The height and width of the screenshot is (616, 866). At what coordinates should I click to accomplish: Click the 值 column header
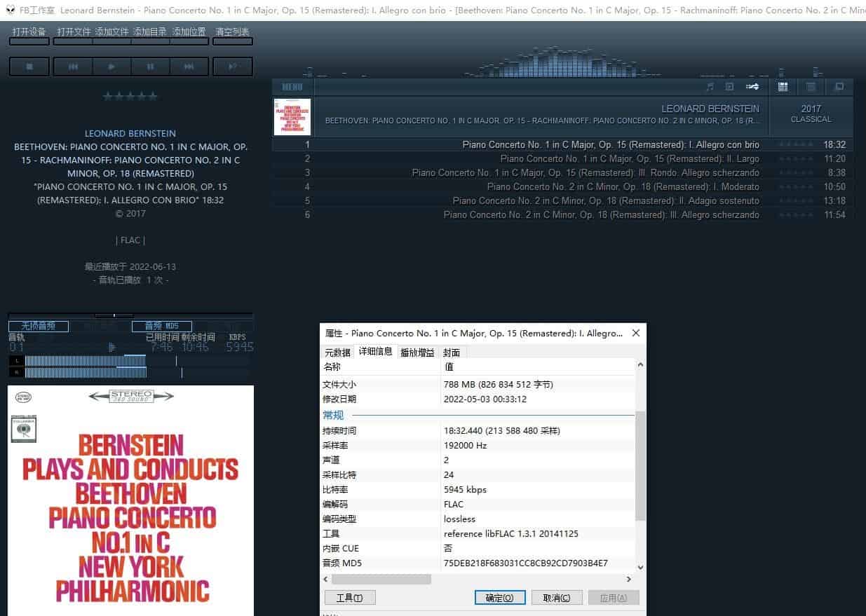538,367
